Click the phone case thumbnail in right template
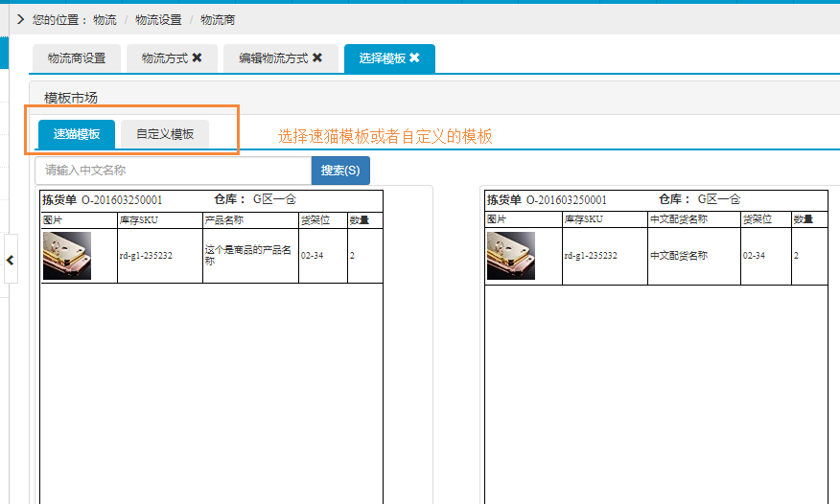The width and height of the screenshot is (840, 504). pyautogui.click(x=511, y=256)
